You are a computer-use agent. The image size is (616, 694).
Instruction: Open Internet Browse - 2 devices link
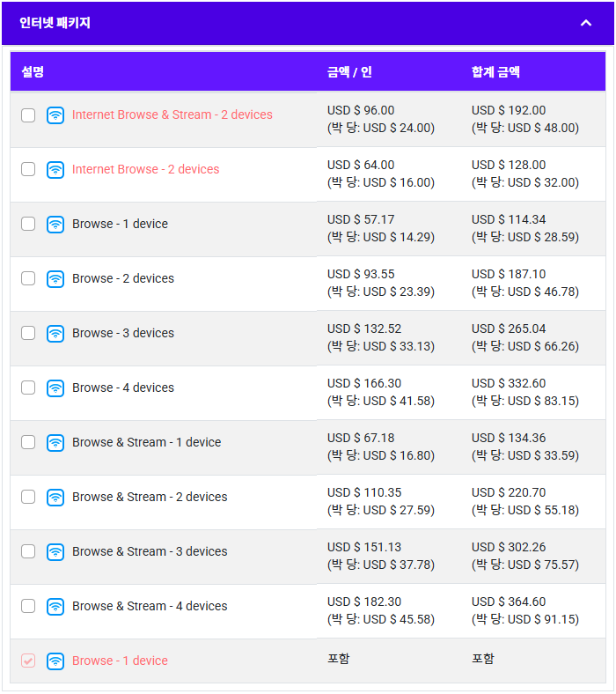pos(146,170)
